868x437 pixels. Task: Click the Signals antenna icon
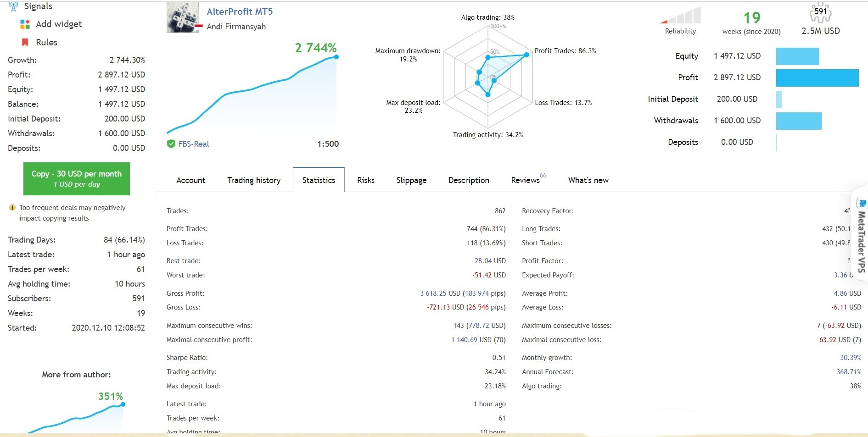[x=13, y=6]
